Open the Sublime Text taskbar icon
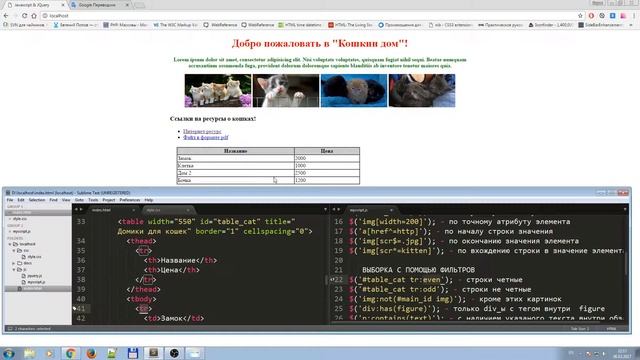The width and height of the screenshot is (640, 360). tap(153, 353)
